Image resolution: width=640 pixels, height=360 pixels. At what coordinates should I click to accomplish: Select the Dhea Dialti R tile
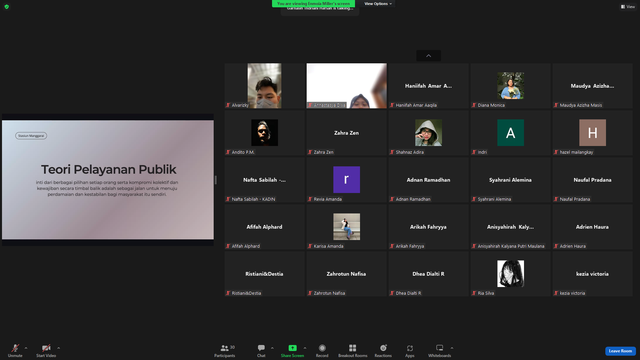pyautogui.click(x=429, y=273)
